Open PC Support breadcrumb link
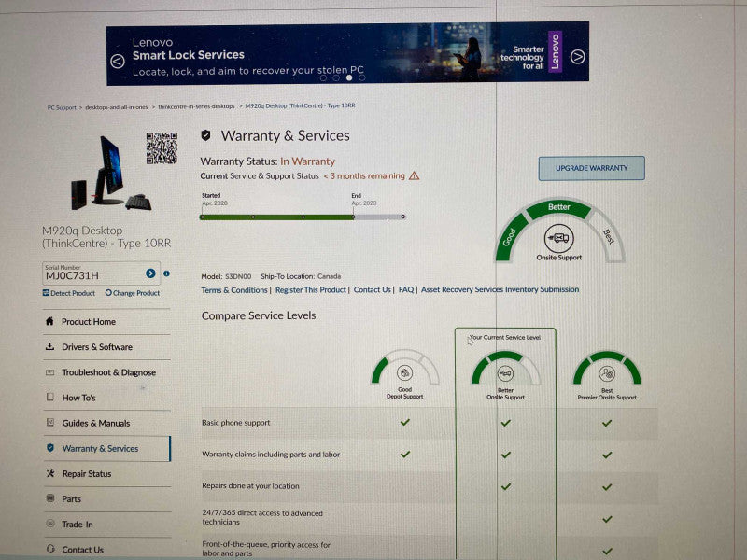Image resolution: width=747 pixels, height=560 pixels. coord(62,107)
